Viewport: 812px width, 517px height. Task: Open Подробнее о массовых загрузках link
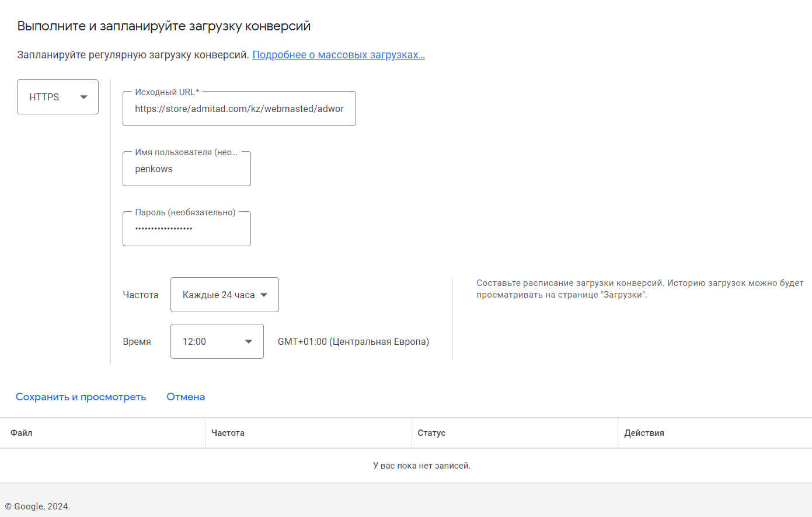point(339,55)
